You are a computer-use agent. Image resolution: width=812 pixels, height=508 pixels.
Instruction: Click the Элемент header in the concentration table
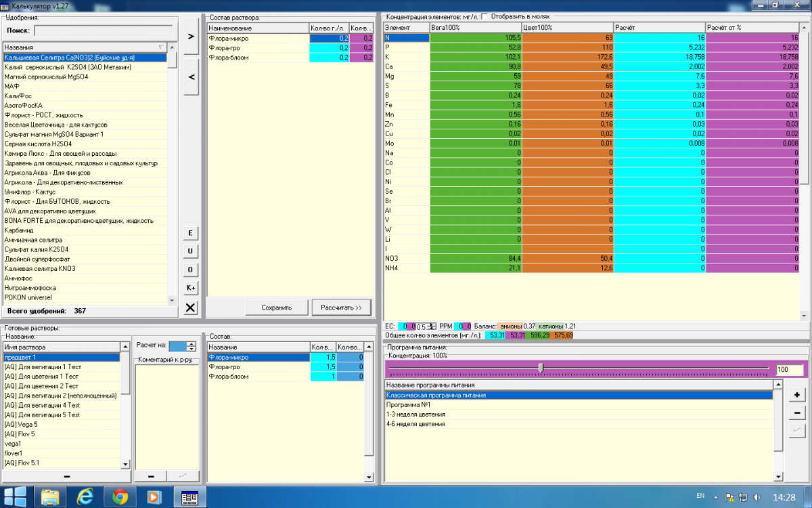(406, 28)
